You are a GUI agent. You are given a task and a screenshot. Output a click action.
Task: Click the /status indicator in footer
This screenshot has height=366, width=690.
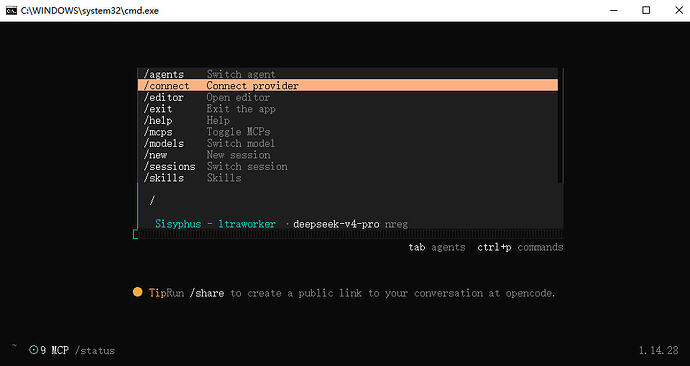pos(95,351)
